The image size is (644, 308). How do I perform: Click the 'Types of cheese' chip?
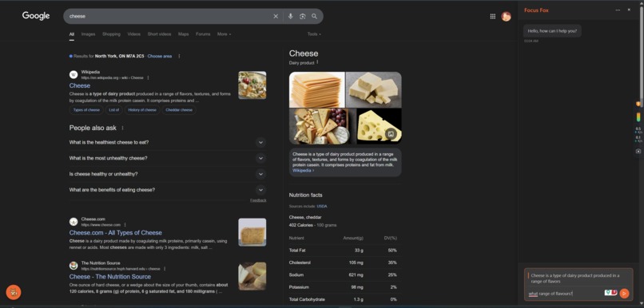click(x=86, y=110)
